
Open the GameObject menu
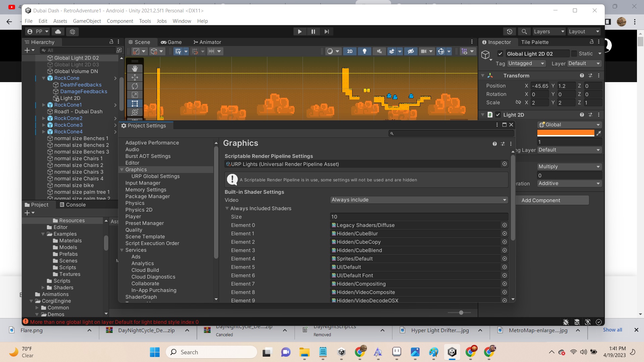coord(87,21)
